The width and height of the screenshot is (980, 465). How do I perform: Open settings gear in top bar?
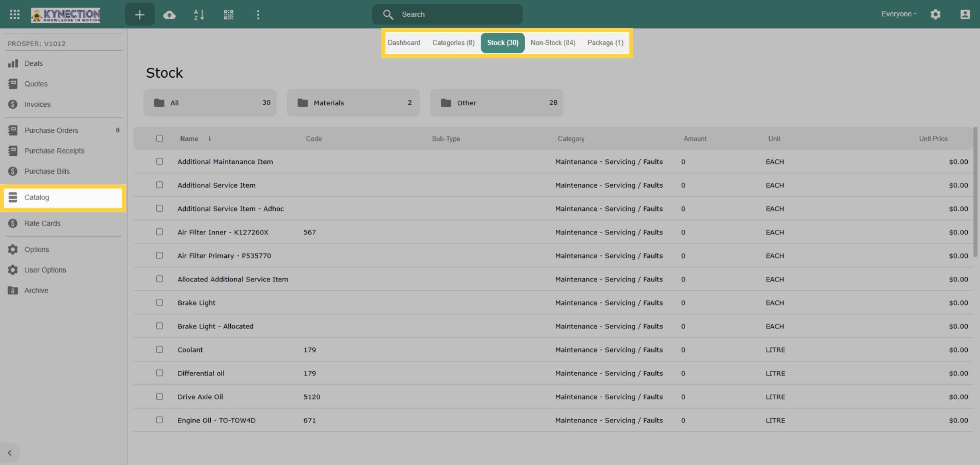935,14
